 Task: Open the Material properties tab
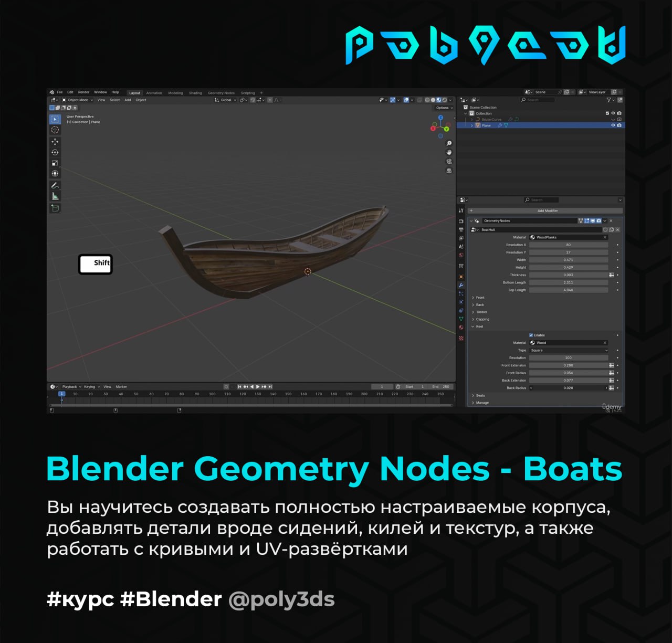tap(461, 327)
